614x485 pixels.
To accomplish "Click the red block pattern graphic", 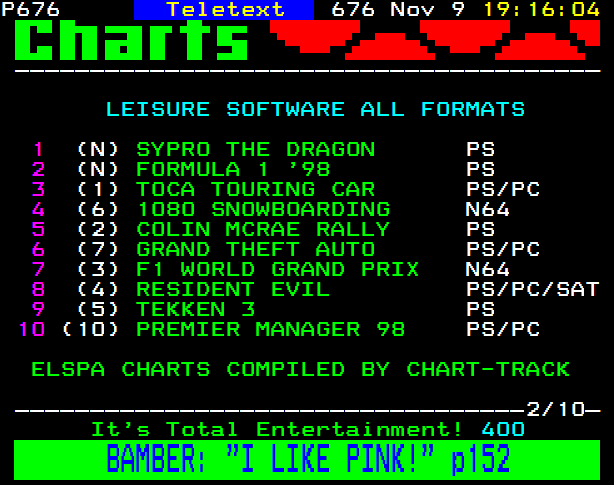I will click(x=428, y=39).
